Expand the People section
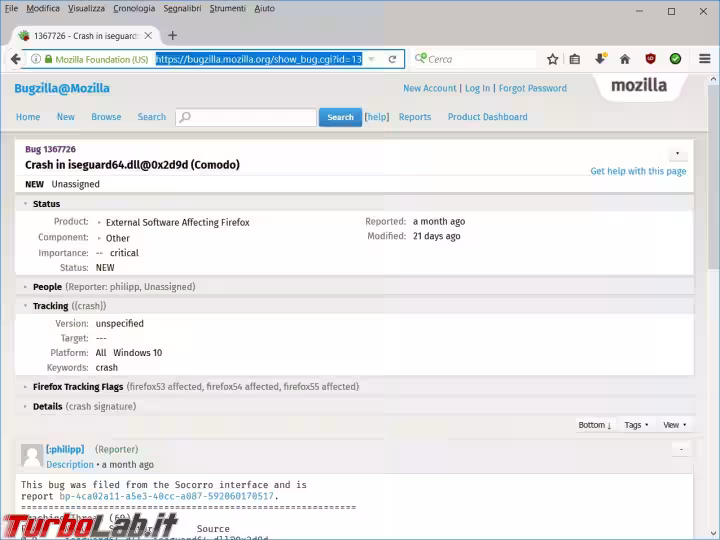 (25, 287)
